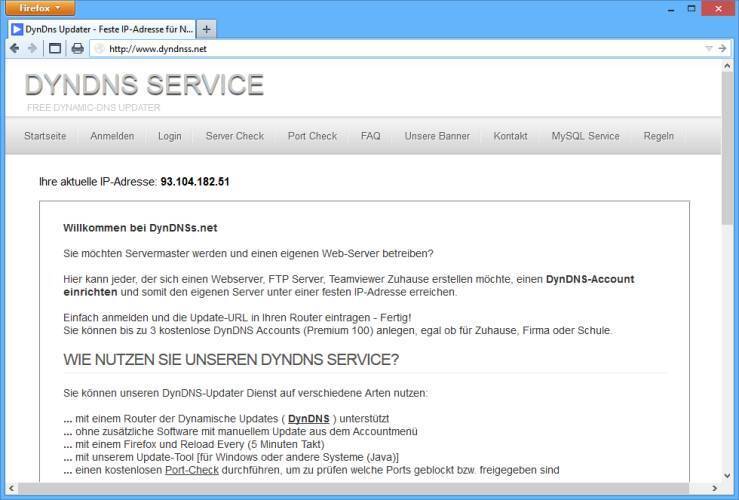Viewport: 739px width, 500px height.
Task: Open Regeln navigation item
Action: [659, 136]
